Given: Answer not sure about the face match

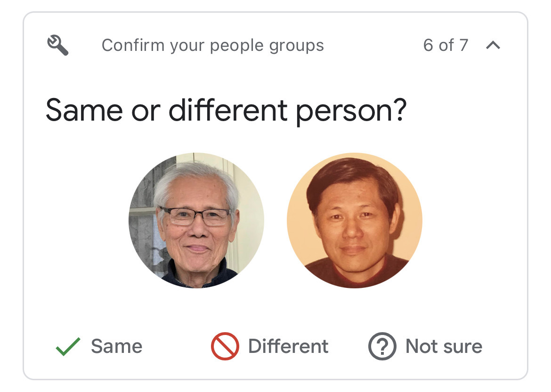Looking at the screenshot, I should point(425,346).
